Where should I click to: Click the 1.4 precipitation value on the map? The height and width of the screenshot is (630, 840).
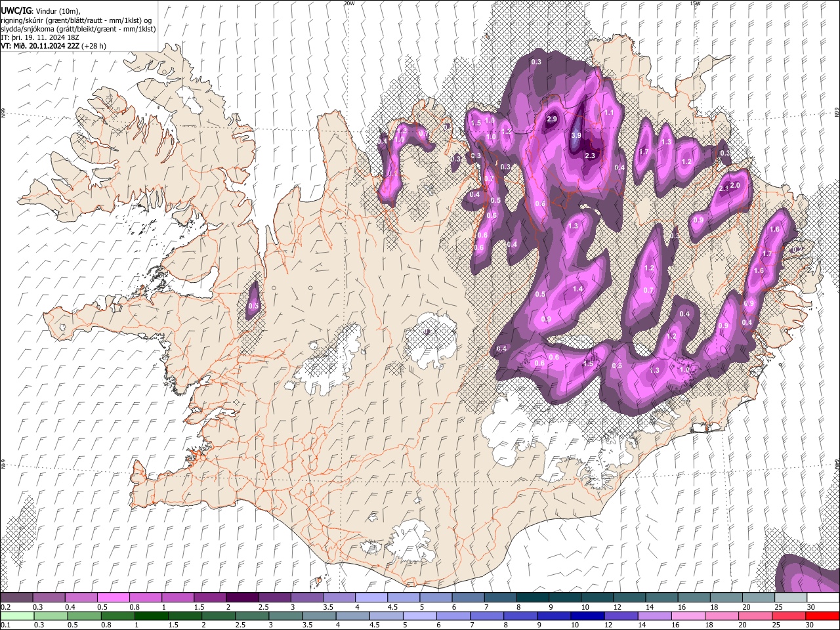coord(578,289)
